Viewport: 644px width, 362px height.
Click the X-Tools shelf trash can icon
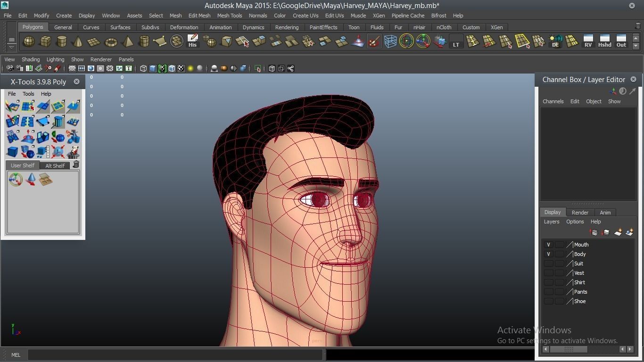tap(76, 165)
